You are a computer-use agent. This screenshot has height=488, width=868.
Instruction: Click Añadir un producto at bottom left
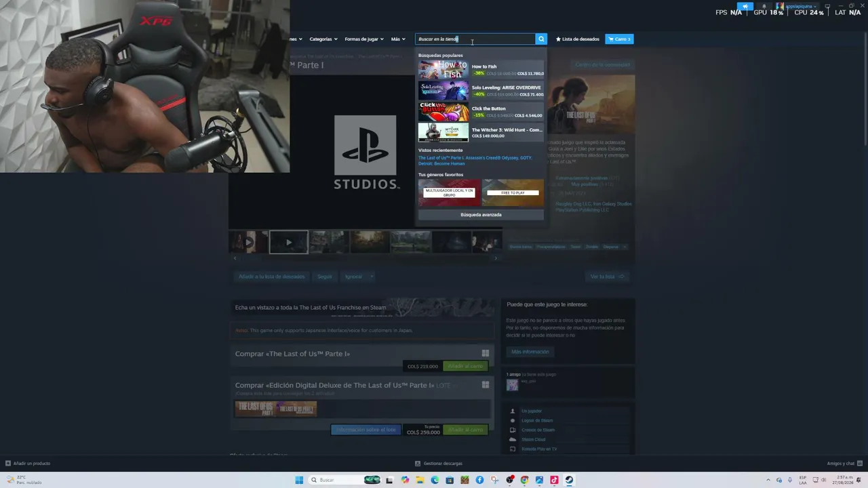[x=28, y=464]
